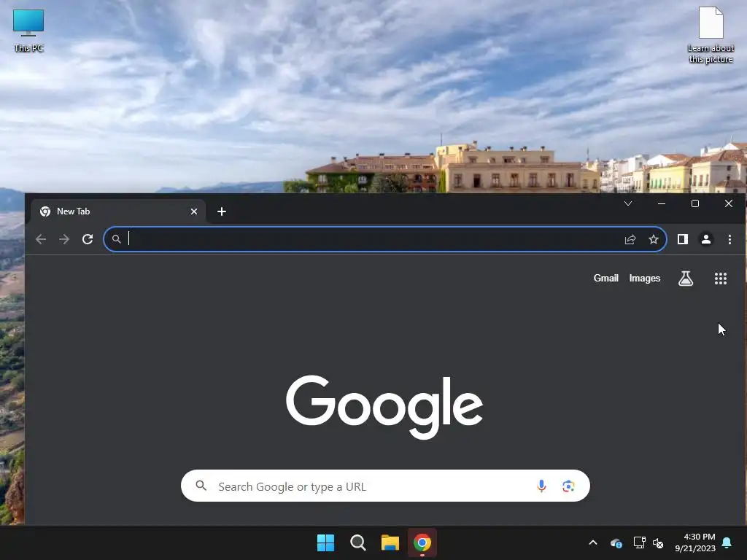Click the Chrome back navigation arrow
The image size is (747, 560).
click(x=41, y=239)
